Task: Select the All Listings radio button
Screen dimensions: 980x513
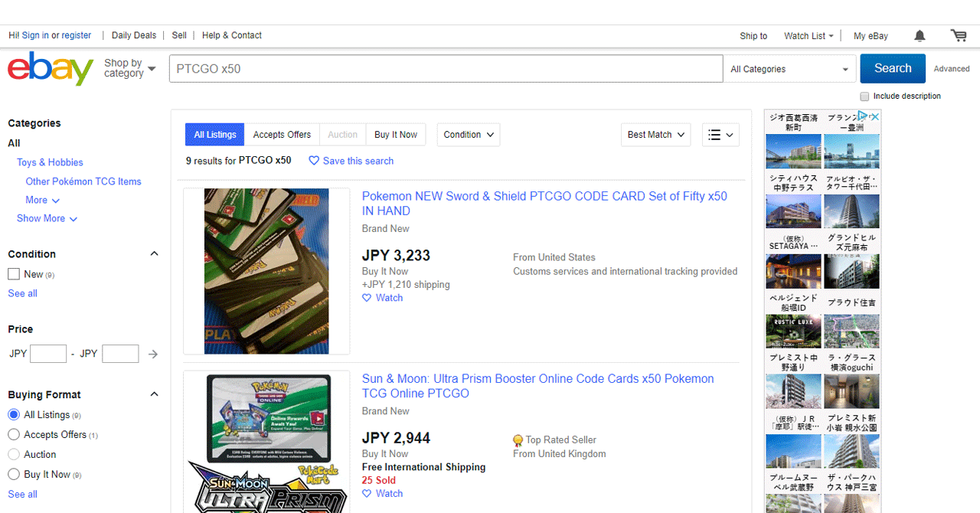Action: point(14,415)
